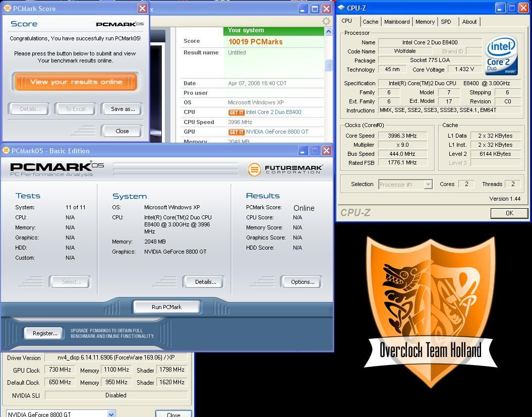The height and width of the screenshot is (417, 532).
Task: Click the Shader 1798 MHz field
Action: click(171, 370)
